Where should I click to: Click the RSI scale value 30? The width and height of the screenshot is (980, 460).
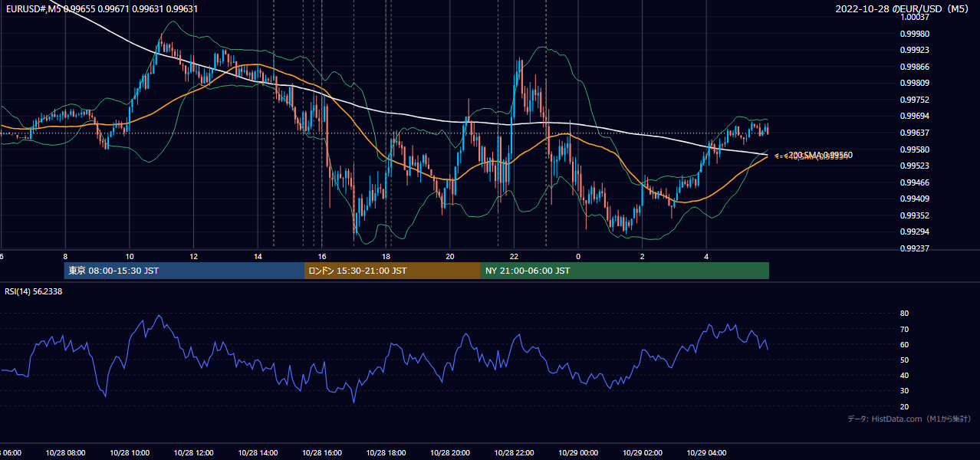pyautogui.click(x=904, y=391)
